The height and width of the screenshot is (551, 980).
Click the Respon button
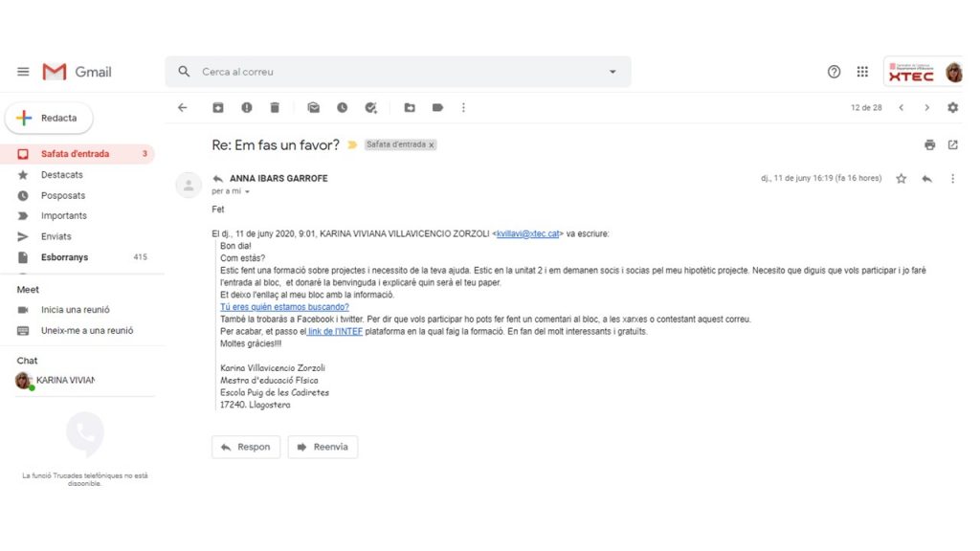(246, 447)
